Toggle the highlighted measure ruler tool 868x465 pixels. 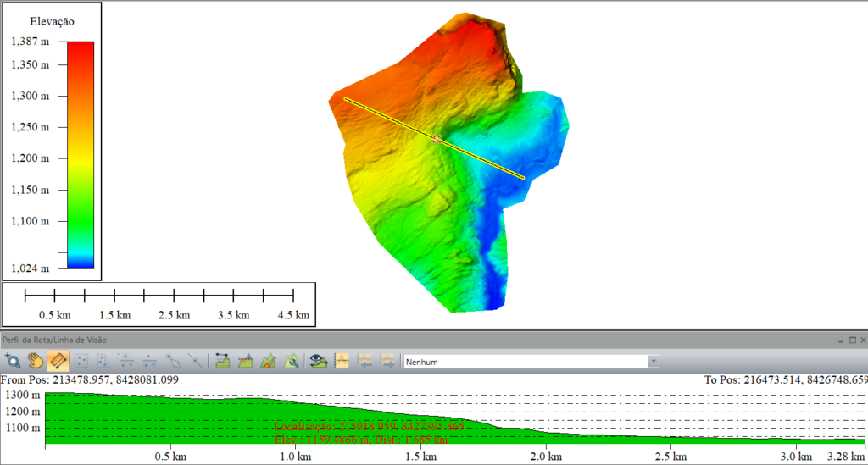[58, 362]
